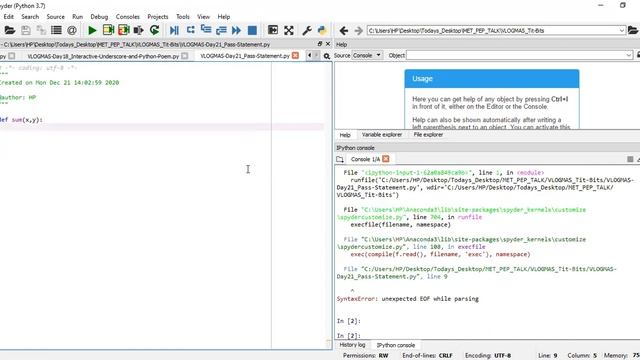640x360 pixels.
Task: Browse a working directory folder icon
Action: [633, 30]
